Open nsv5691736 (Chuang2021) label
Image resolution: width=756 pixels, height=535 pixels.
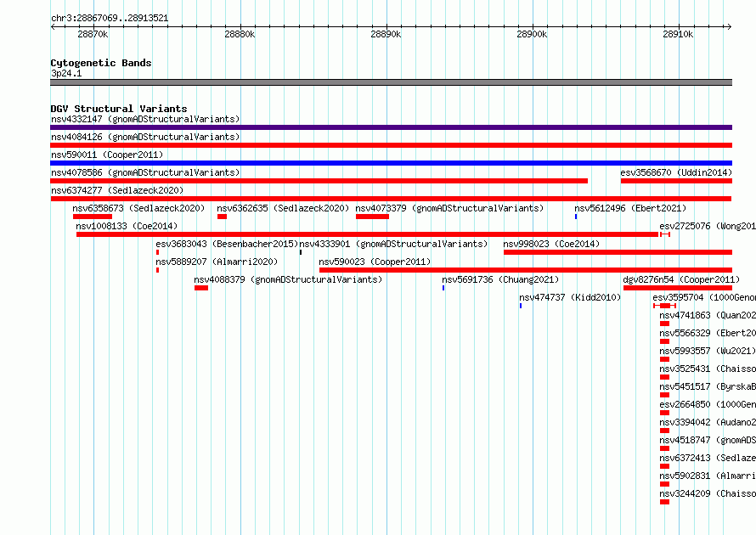(500, 279)
